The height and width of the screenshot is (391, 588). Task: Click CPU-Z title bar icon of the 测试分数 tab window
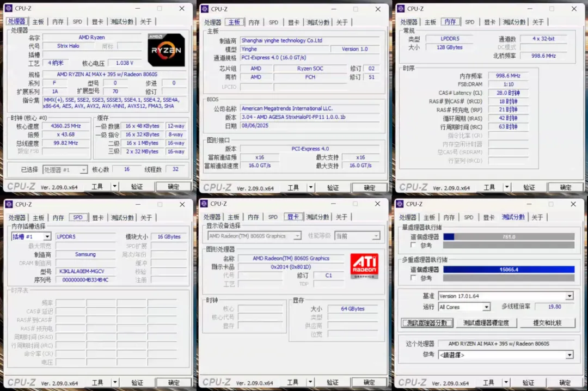point(400,204)
